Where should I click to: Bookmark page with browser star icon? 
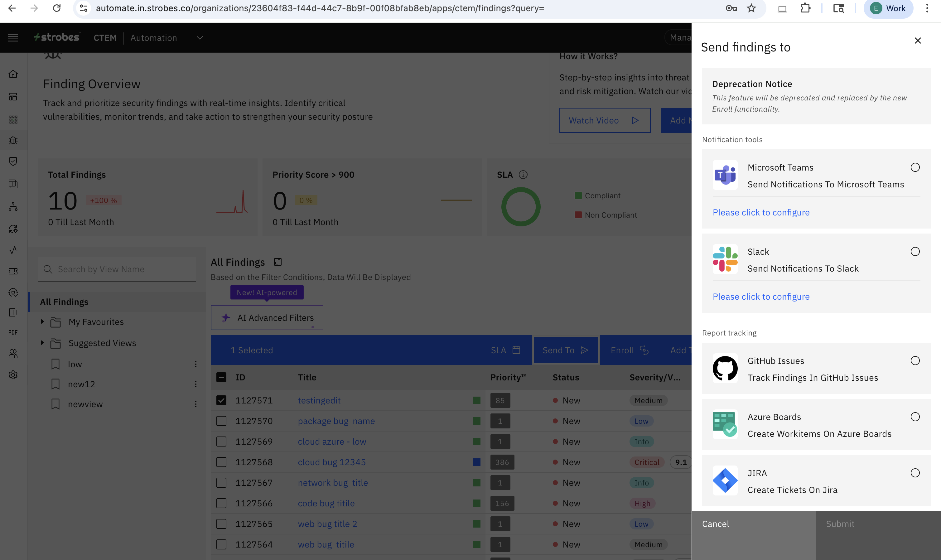751,8
